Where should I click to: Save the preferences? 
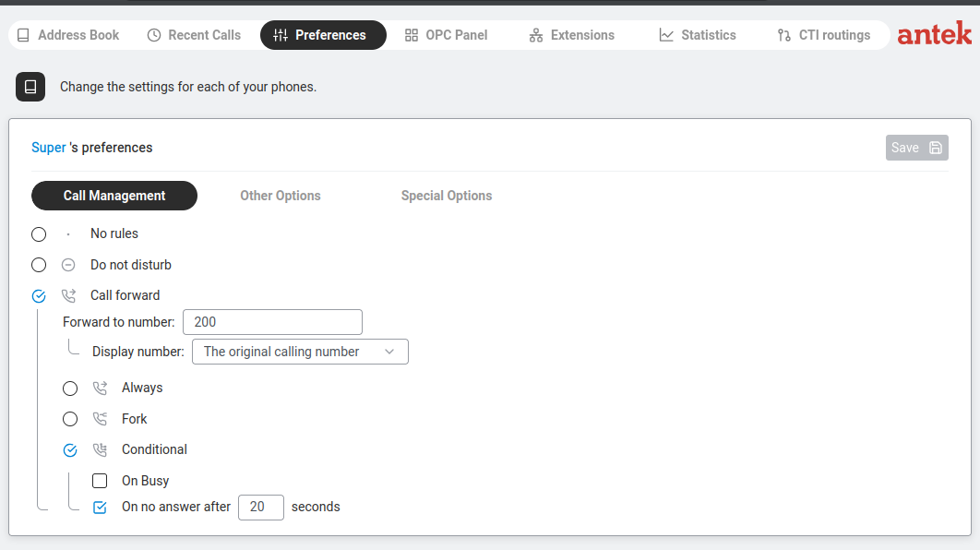coord(917,148)
